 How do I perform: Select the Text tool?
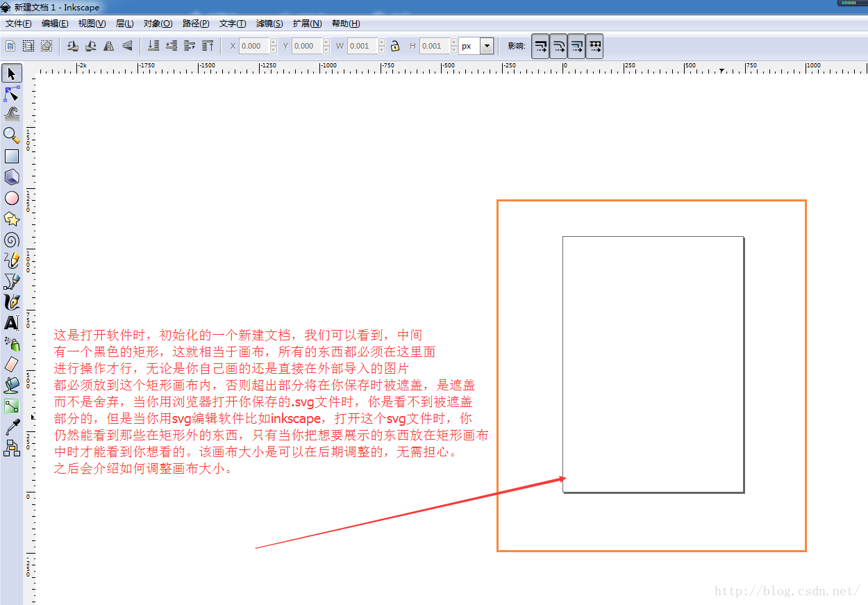pos(12,323)
